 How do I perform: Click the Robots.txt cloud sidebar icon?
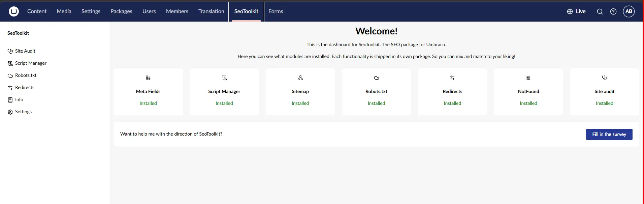click(x=10, y=76)
